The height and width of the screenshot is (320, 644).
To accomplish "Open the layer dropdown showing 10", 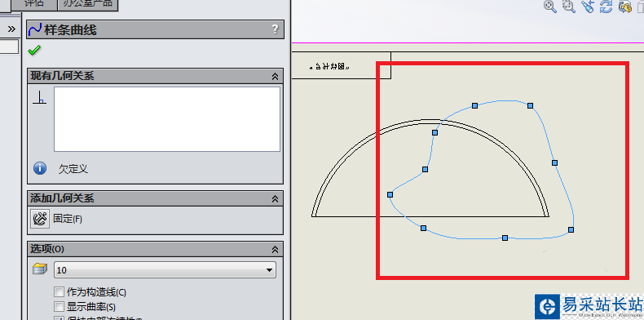I will (x=165, y=270).
